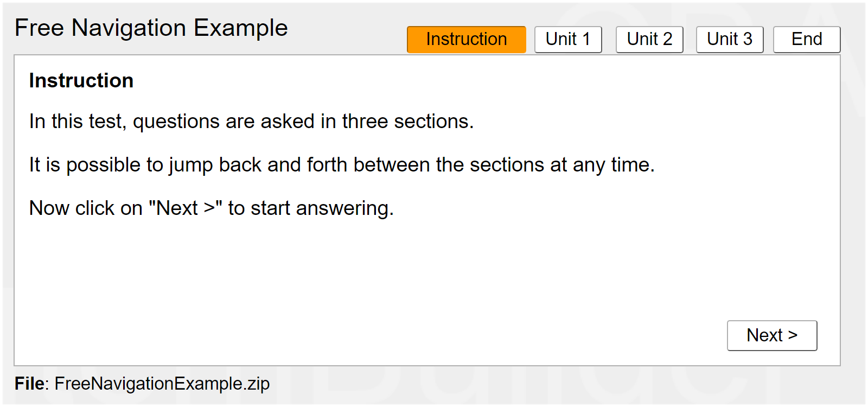This screenshot has width=868, height=407.
Task: Click the quoted "Next >" text in the instructions
Action: click(186, 208)
